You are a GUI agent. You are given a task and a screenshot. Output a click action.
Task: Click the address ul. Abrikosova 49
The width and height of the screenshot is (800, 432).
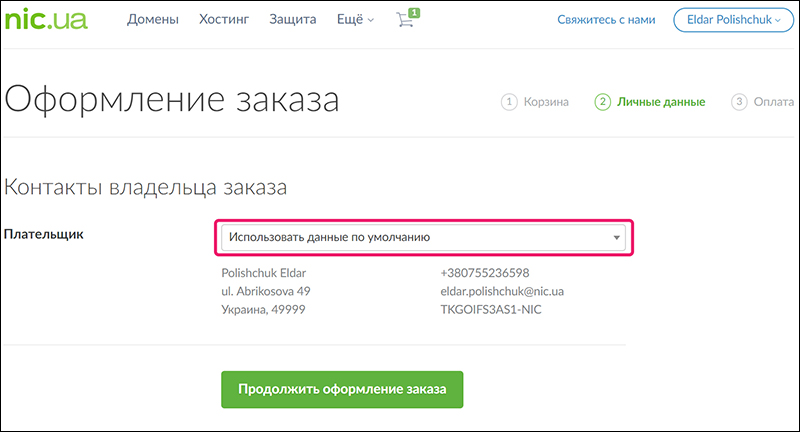[x=265, y=291]
